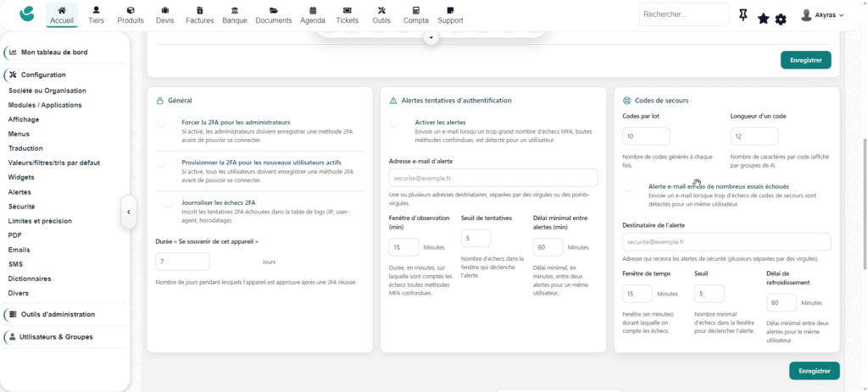The height and width of the screenshot is (392, 868).
Task: Open the Compta calculator icon
Action: point(415,10)
